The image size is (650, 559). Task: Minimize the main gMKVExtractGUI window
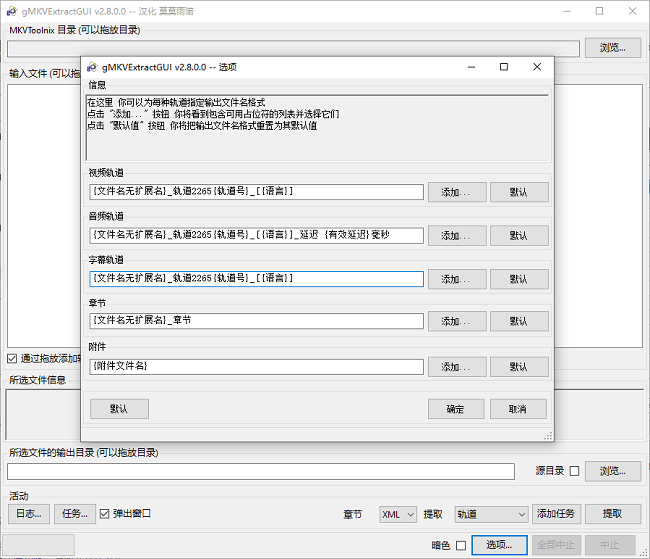pyautogui.click(x=567, y=11)
